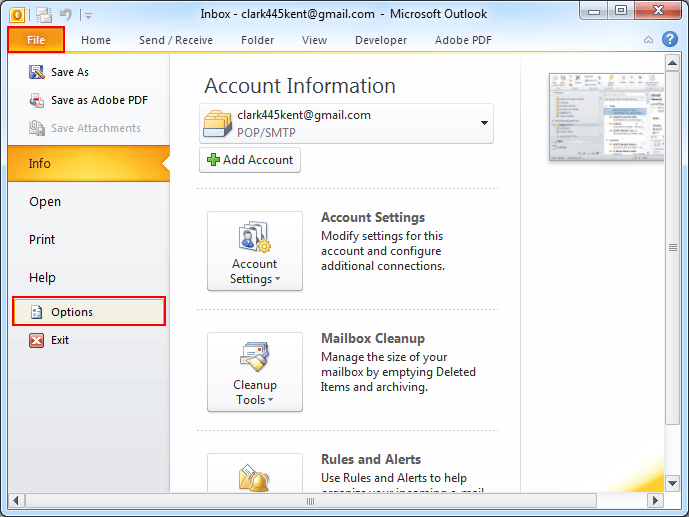Viewport: 689px width, 517px height.
Task: Click the horizontal scrollbar thumb
Action: [311, 501]
